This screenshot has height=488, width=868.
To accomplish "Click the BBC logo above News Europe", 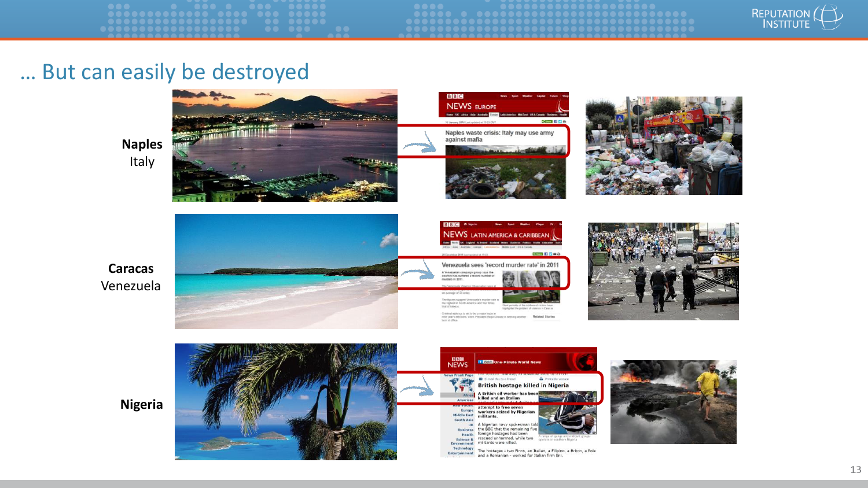I will tap(455, 97).
